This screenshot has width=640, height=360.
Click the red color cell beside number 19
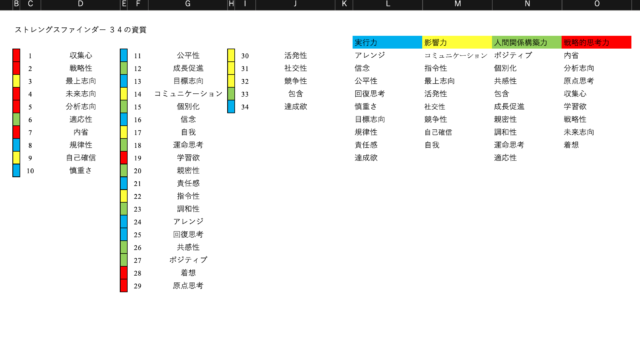(124, 158)
